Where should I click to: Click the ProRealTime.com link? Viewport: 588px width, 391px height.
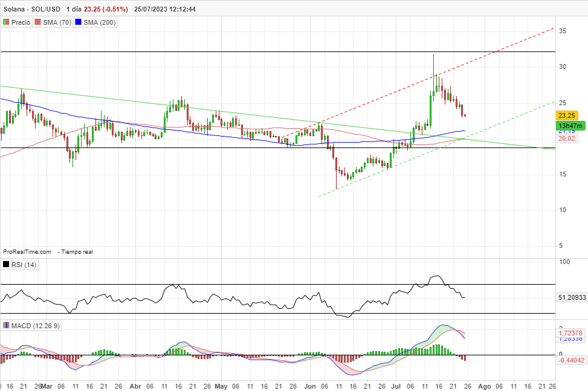click(27, 252)
